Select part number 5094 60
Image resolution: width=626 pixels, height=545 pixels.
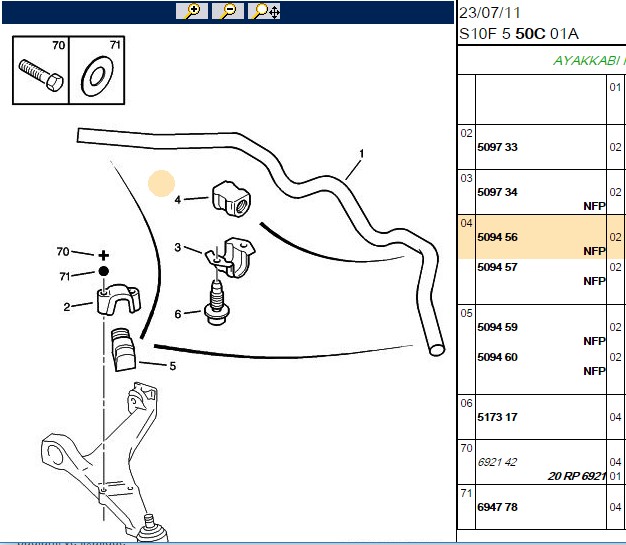click(x=497, y=357)
